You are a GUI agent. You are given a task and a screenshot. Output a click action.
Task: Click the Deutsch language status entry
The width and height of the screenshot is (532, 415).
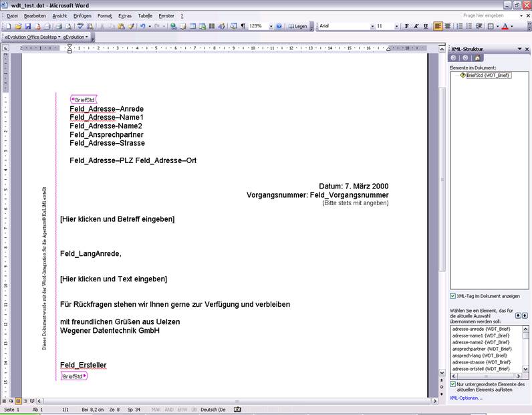coord(213,410)
